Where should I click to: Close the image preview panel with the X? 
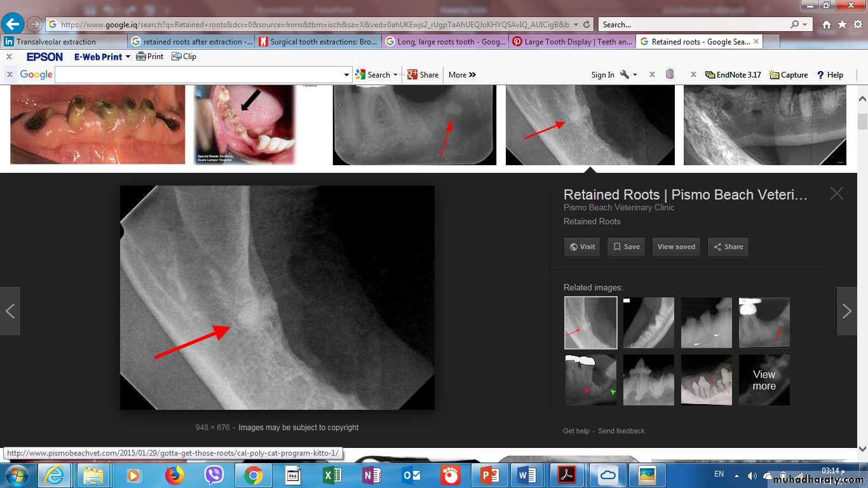[x=836, y=194]
